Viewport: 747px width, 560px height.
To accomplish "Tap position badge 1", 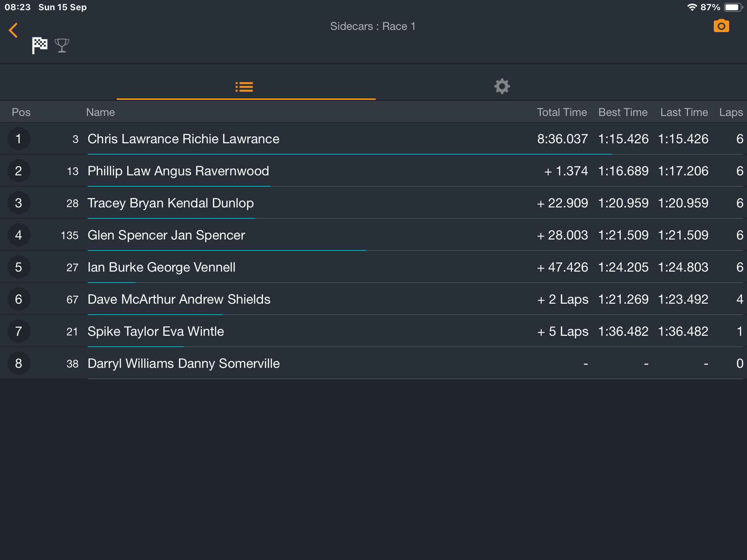I will pos(19,139).
